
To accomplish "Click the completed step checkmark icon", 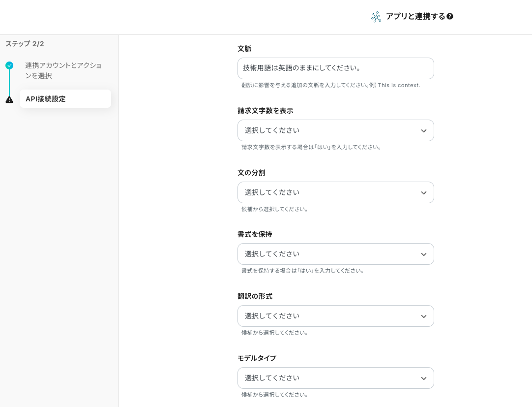I will [x=9, y=65].
